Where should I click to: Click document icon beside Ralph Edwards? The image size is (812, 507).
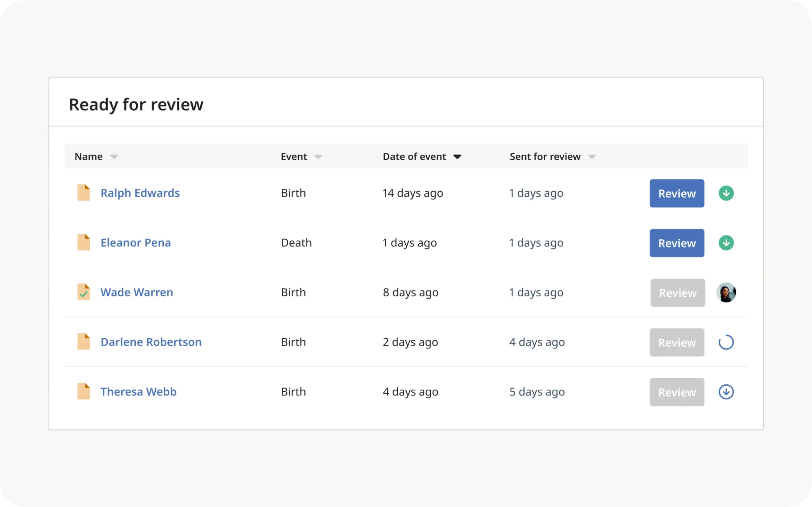pos(83,192)
